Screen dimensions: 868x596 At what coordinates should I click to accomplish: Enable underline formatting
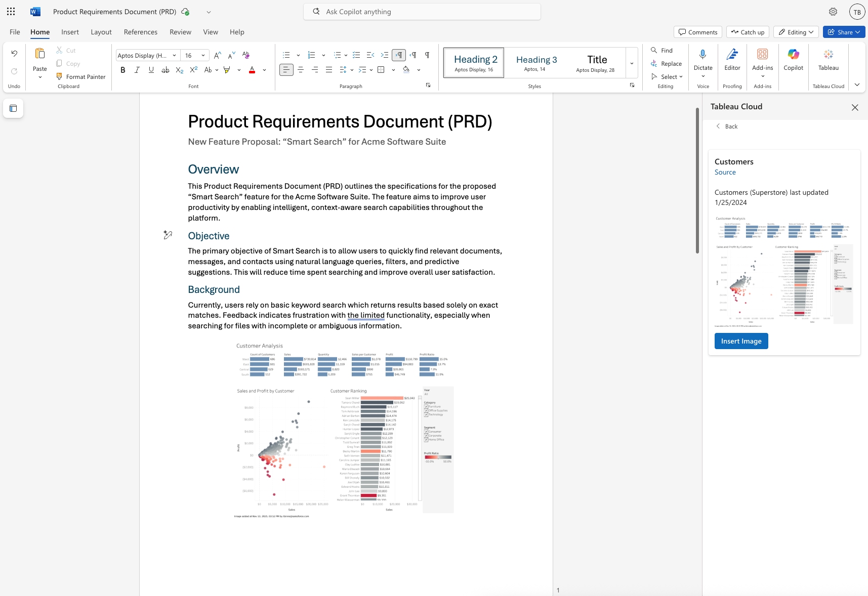[x=151, y=70]
